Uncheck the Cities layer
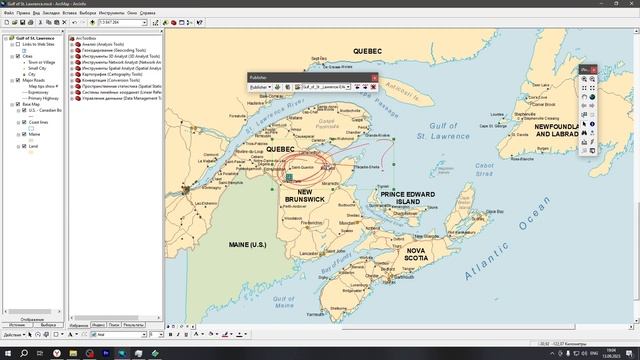640x360 pixels. (18, 56)
